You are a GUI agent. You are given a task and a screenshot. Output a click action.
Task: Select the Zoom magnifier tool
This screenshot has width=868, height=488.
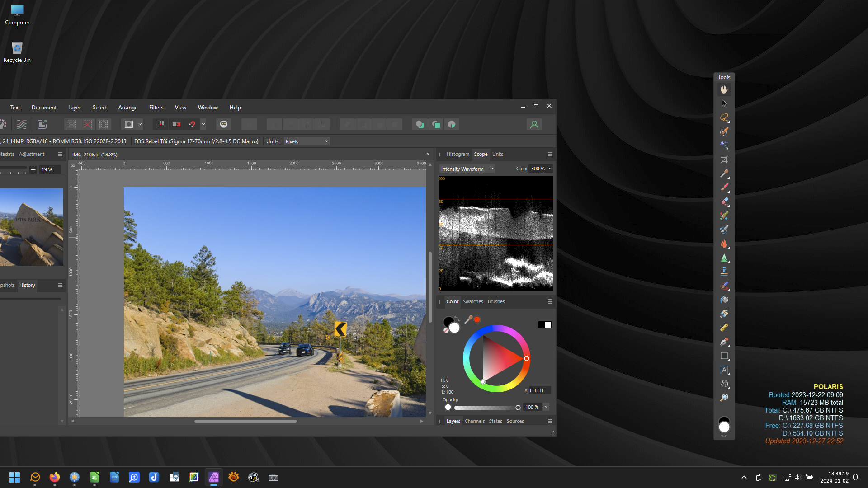click(x=724, y=398)
